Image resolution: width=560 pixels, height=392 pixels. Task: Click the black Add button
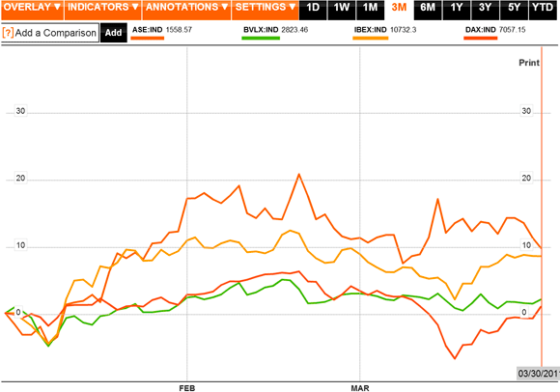click(114, 33)
